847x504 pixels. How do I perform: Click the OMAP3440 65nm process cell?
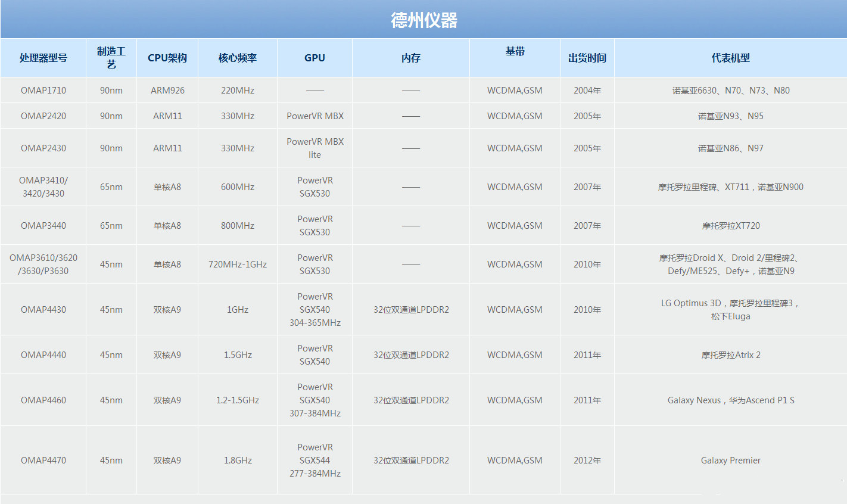pos(111,226)
